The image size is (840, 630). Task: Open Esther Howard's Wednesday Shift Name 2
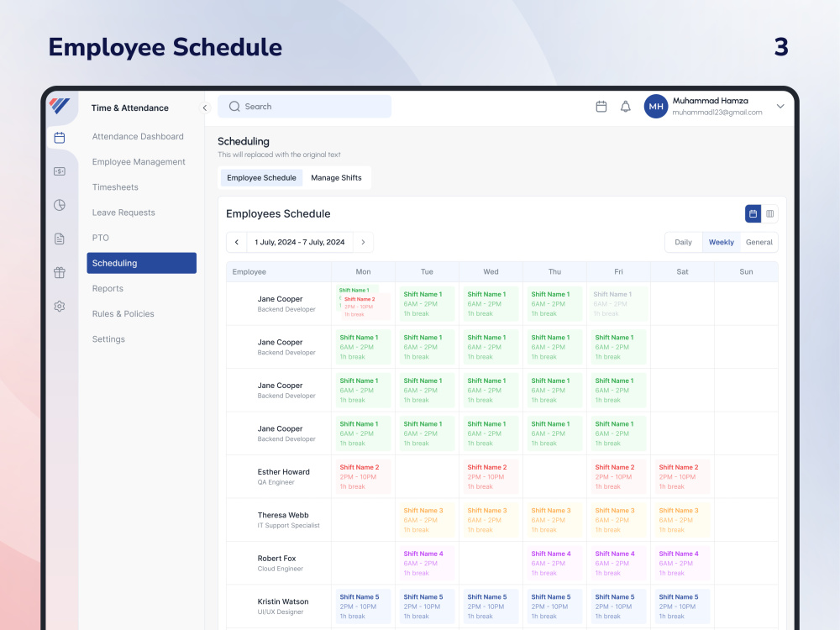point(491,477)
